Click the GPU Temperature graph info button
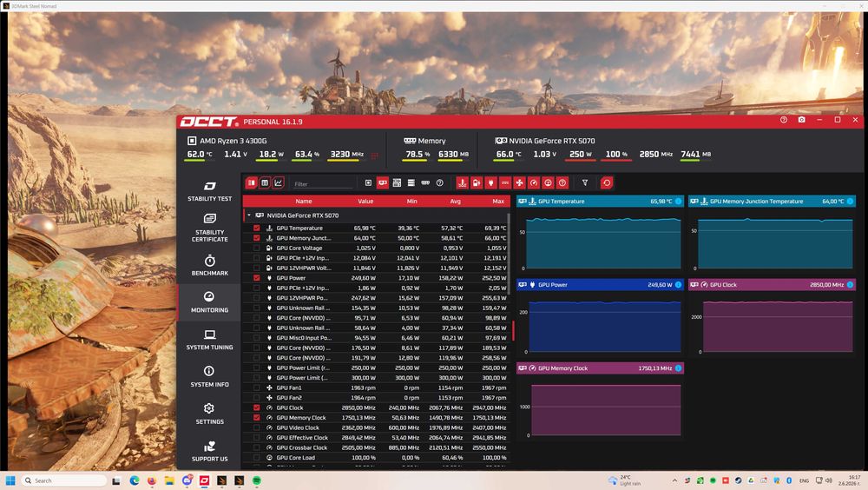The image size is (868, 490). tap(678, 202)
